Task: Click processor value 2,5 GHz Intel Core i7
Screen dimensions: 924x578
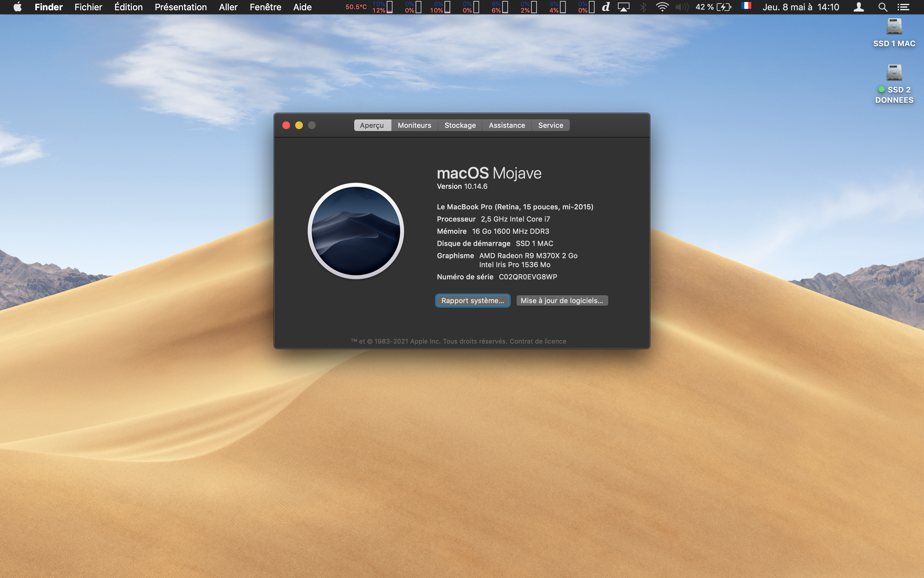Action: coord(516,219)
